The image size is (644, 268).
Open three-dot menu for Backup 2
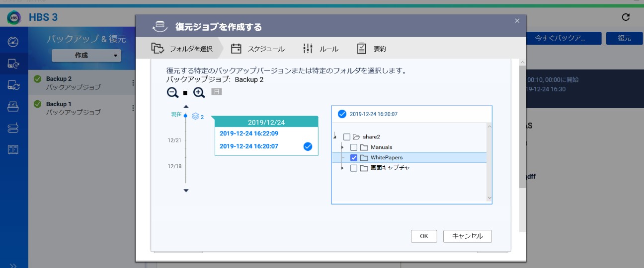133,83
